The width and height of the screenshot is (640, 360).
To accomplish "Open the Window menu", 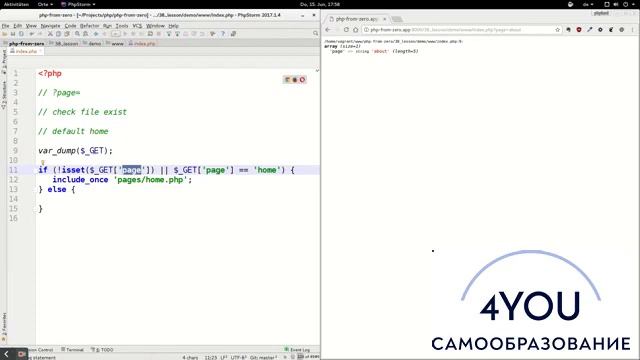I will coord(155,26).
